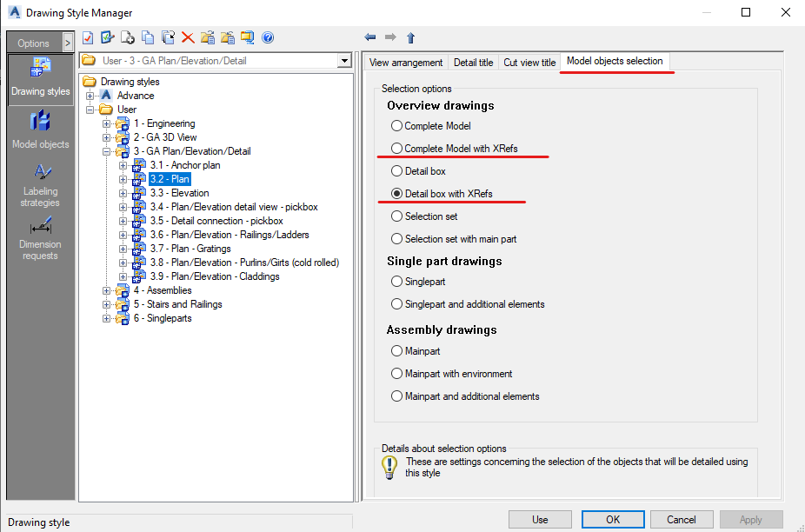
Task: Click the paste/copy with arrow toolbar icon
Action: click(x=168, y=37)
